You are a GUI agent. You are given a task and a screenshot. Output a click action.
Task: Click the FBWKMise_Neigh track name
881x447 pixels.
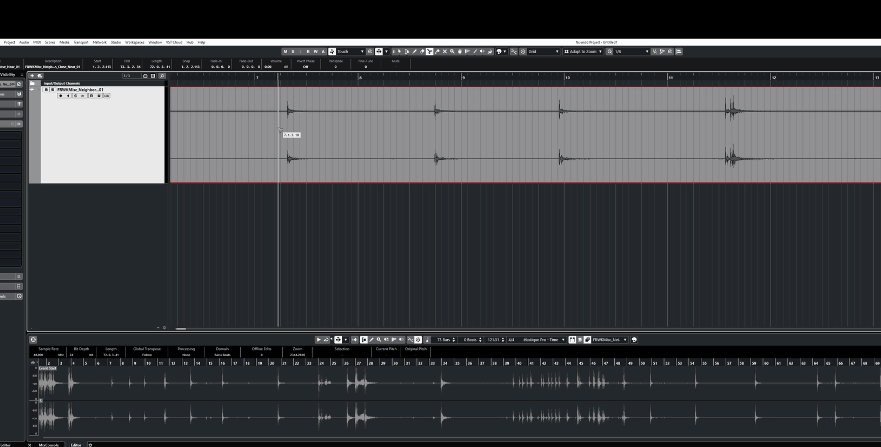80,90
